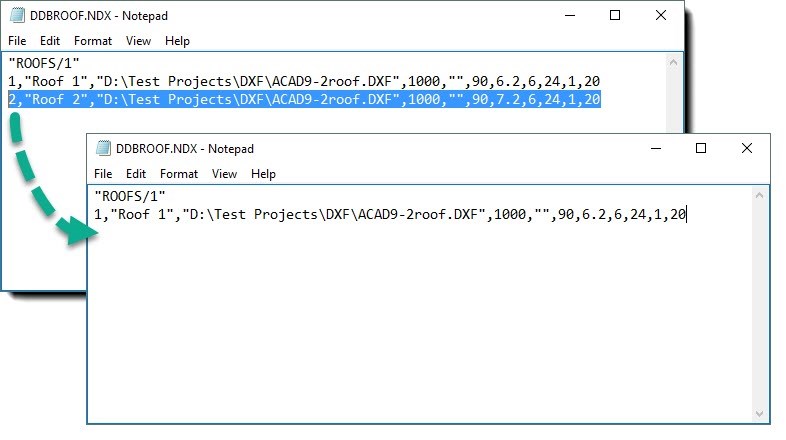The height and width of the screenshot is (440, 786).
Task: Open File menu in front Notepad window
Action: pyautogui.click(x=103, y=174)
